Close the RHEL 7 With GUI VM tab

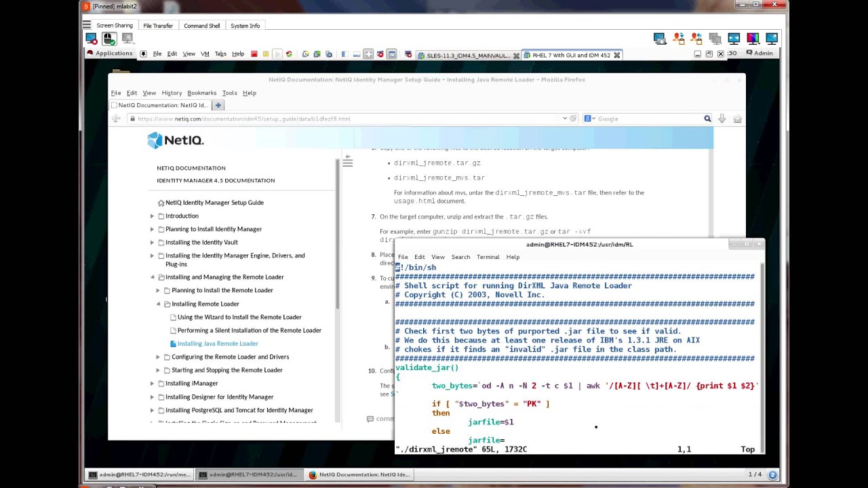pos(617,55)
